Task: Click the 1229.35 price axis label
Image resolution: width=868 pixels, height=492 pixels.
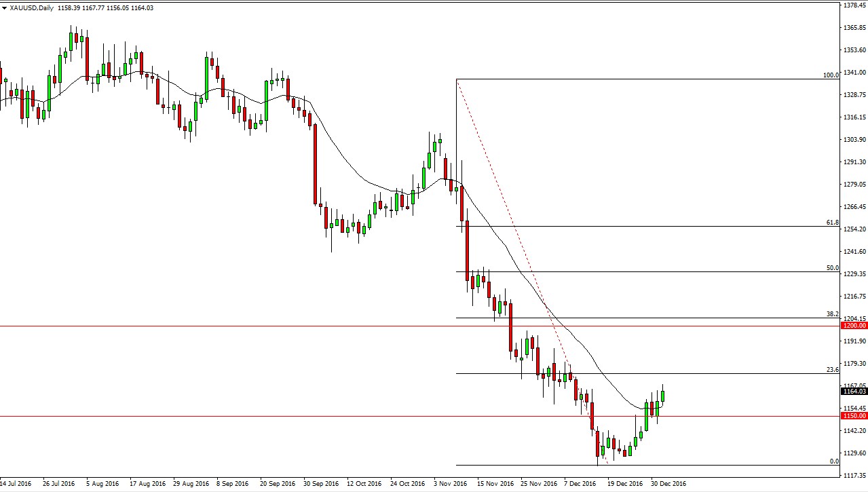Action: coord(855,274)
